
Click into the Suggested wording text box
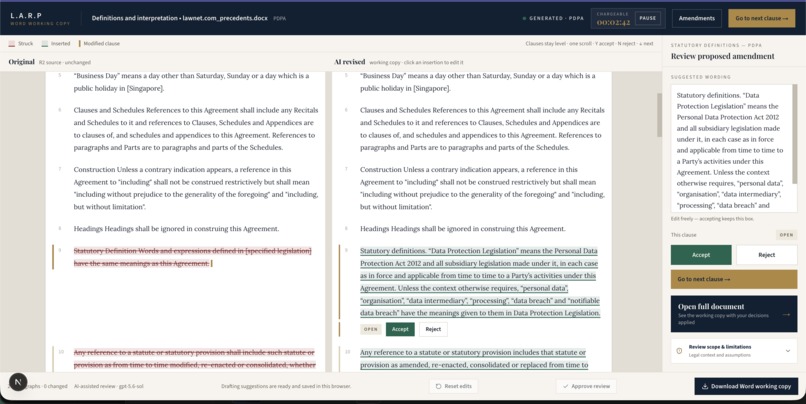point(731,149)
